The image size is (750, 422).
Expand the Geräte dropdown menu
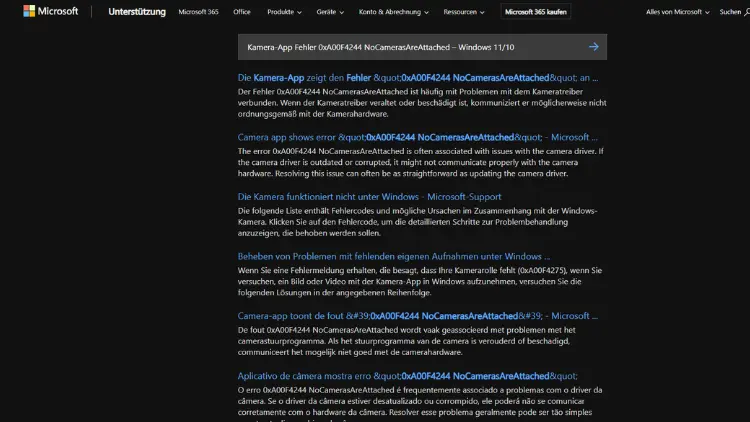coord(330,12)
